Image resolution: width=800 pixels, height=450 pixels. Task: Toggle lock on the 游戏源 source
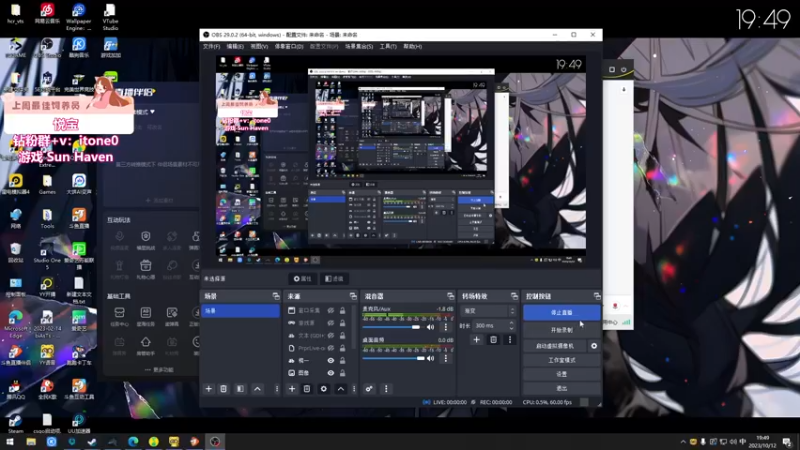point(342,323)
